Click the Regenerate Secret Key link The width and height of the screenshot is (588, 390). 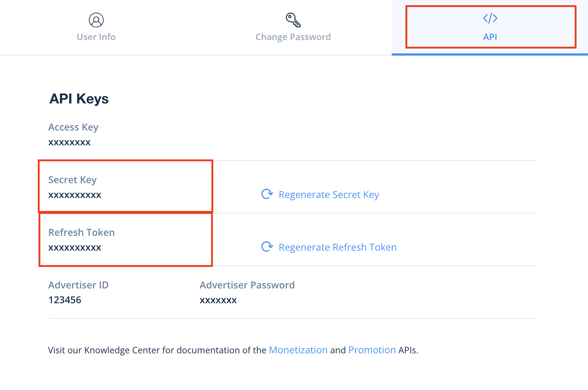point(329,195)
